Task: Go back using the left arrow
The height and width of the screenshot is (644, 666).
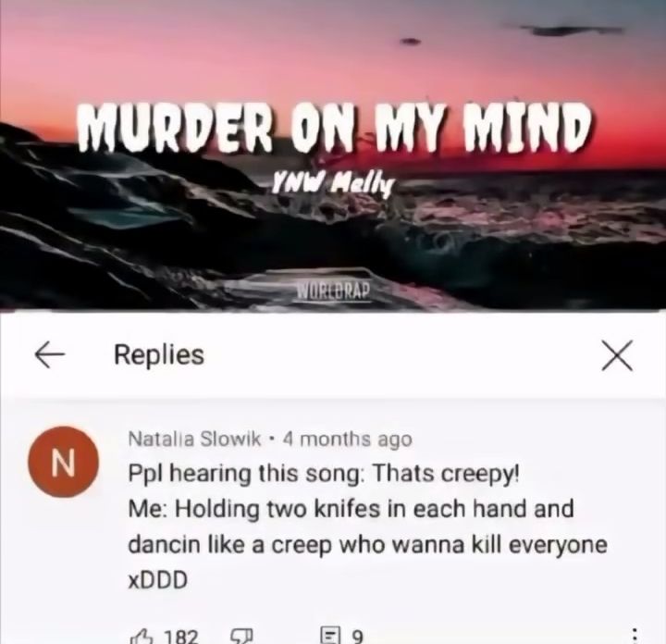Action: [50, 355]
